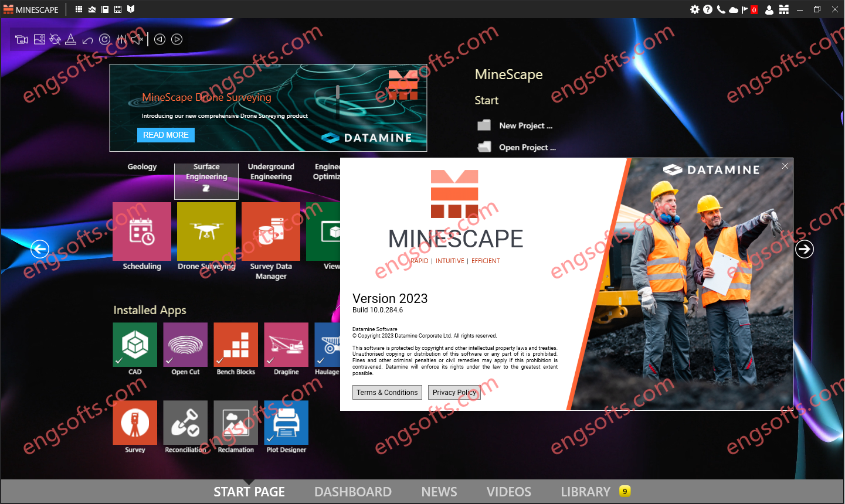Image resolution: width=845 pixels, height=504 pixels.
Task: Click the film strip icon in title bar
Action: 118,9
